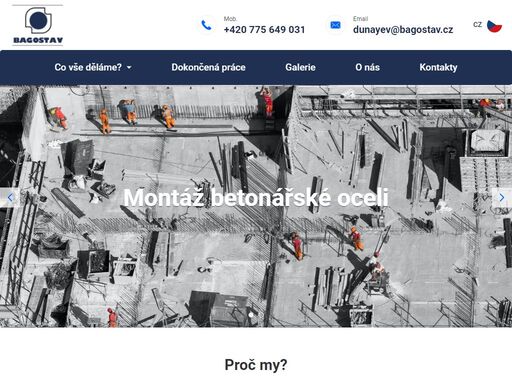Click the 'Mob.' label above the phone number
The height and width of the screenshot is (384, 512).
coord(230,19)
